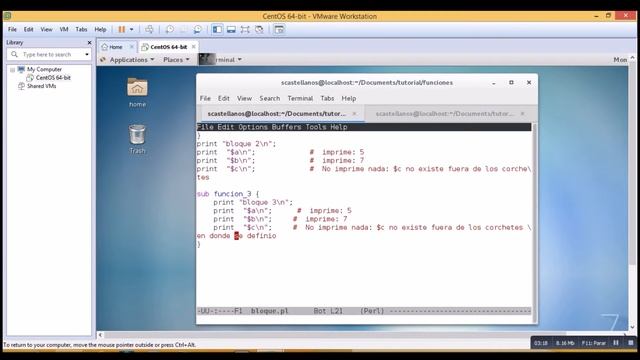The width and height of the screenshot is (640, 360).
Task: Open the terminal Search menu
Action: [270, 98]
